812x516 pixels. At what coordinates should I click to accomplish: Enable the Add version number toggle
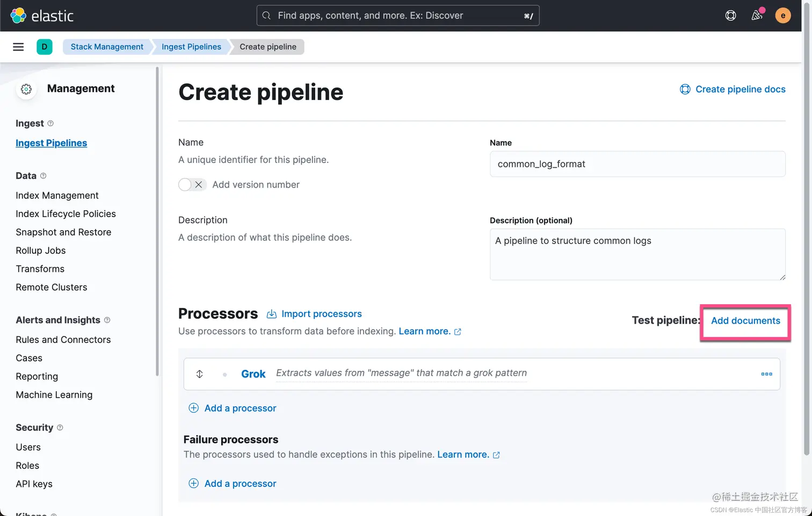click(192, 185)
